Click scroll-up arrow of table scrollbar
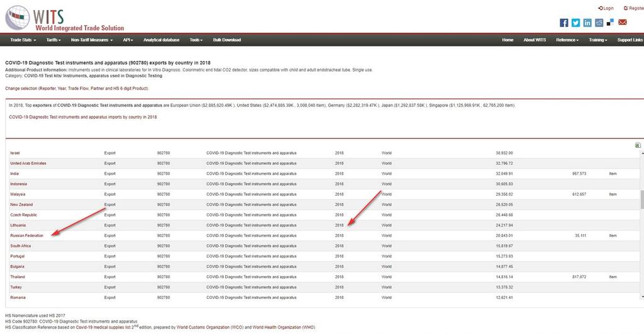This screenshot has height=334, width=644. point(642,153)
